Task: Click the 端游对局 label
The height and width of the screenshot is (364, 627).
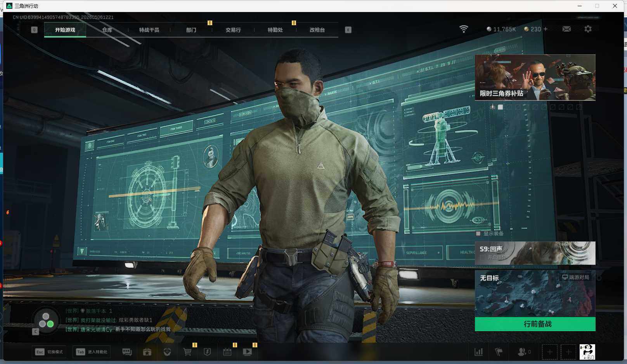Action: [x=576, y=277]
